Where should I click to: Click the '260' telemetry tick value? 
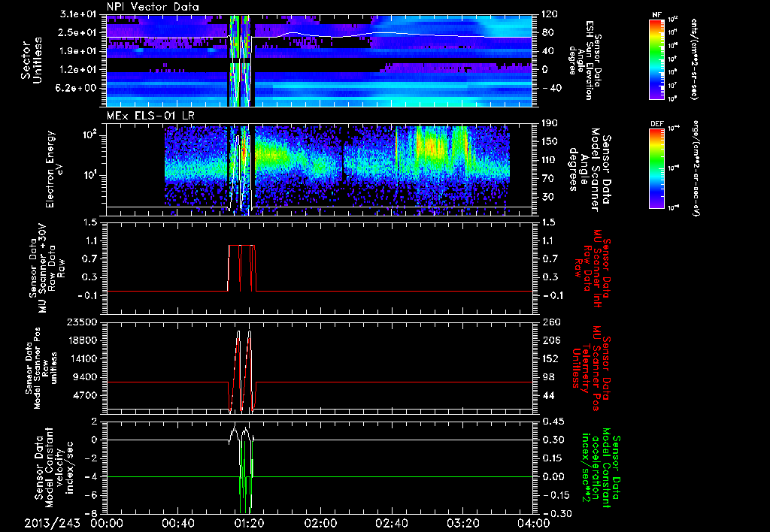(550, 322)
